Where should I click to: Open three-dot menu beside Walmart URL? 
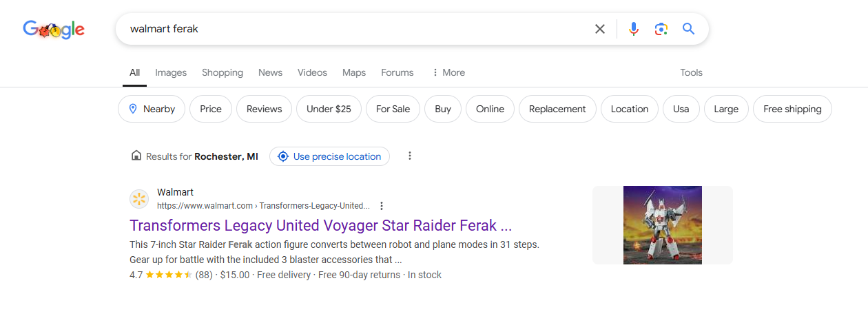pos(382,206)
